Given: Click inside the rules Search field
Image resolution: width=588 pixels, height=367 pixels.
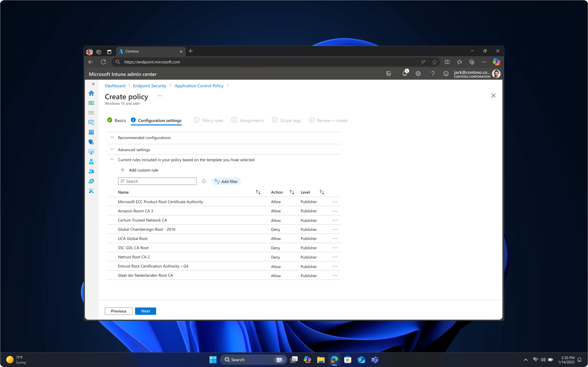Looking at the screenshot, I should coord(157,181).
